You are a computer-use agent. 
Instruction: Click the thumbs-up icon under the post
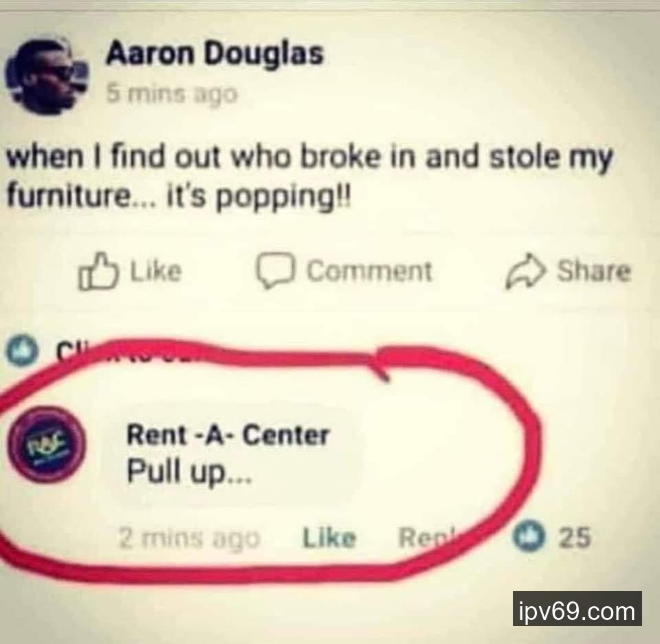point(98,271)
